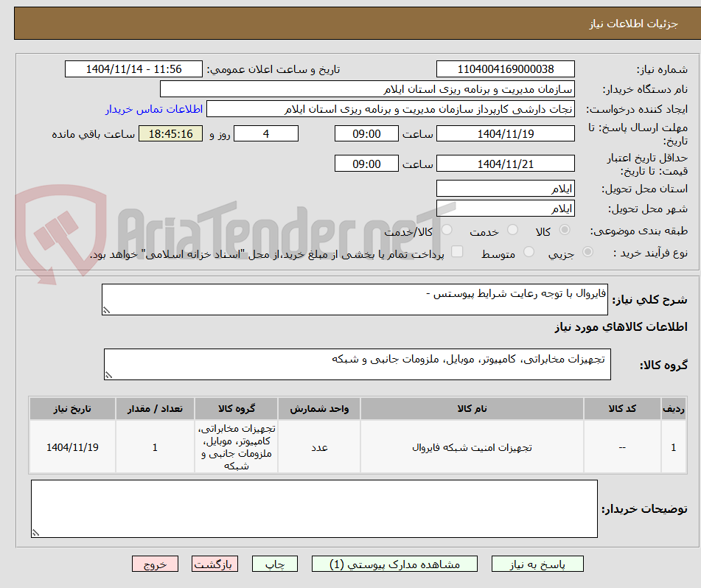Screen dimensions: 701x588
Task: Click the نام کالا column header
Action: pyautogui.click(x=472, y=409)
